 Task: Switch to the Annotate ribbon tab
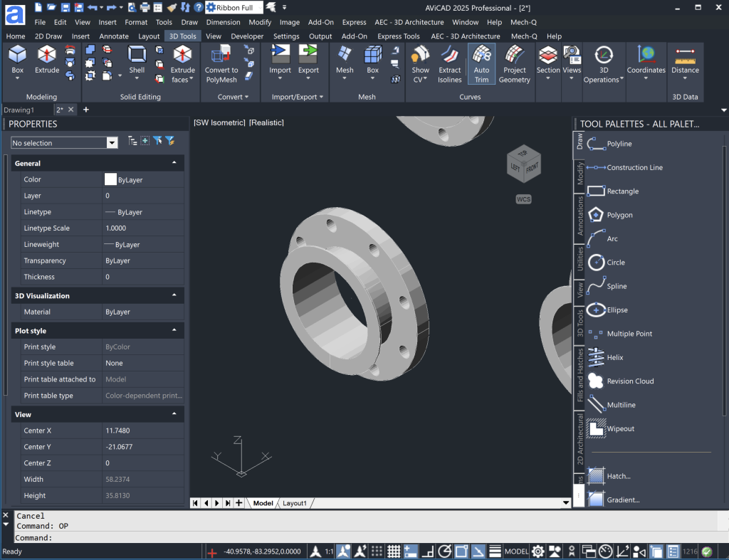pos(114,36)
